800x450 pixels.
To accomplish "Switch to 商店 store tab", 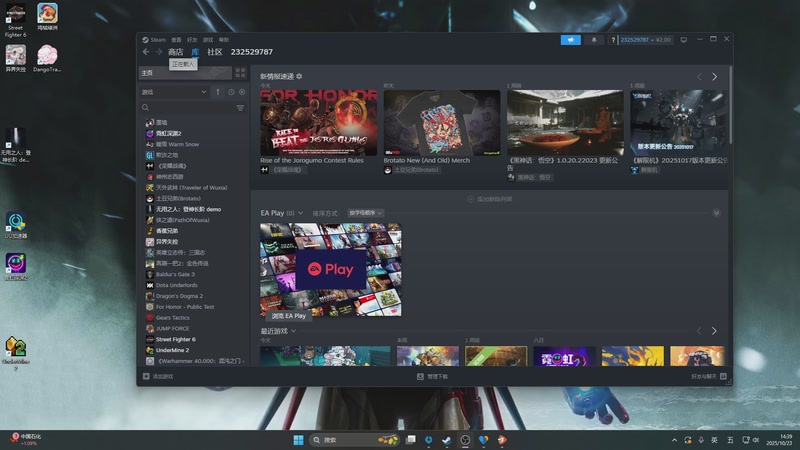I will (x=176, y=52).
